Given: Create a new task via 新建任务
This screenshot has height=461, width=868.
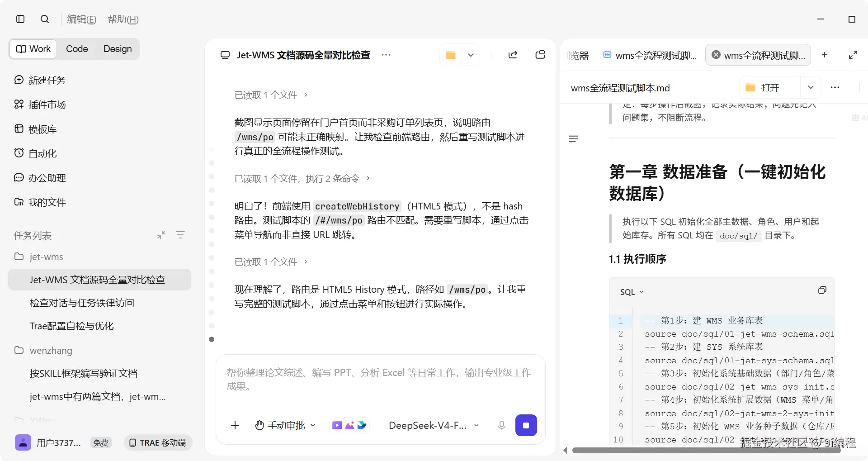Looking at the screenshot, I should point(40,80).
